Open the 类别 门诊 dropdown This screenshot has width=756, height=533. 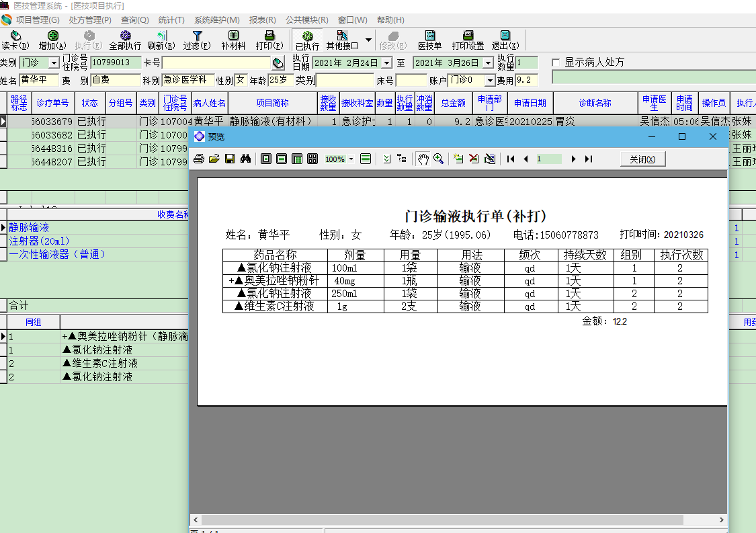coord(54,63)
